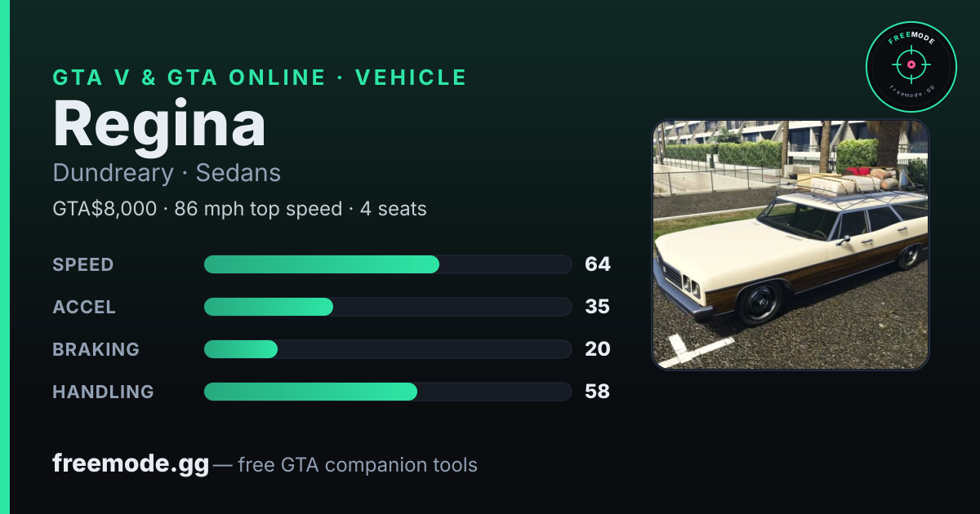Click the SPEED stat bar
The image size is (980, 514).
387,264
